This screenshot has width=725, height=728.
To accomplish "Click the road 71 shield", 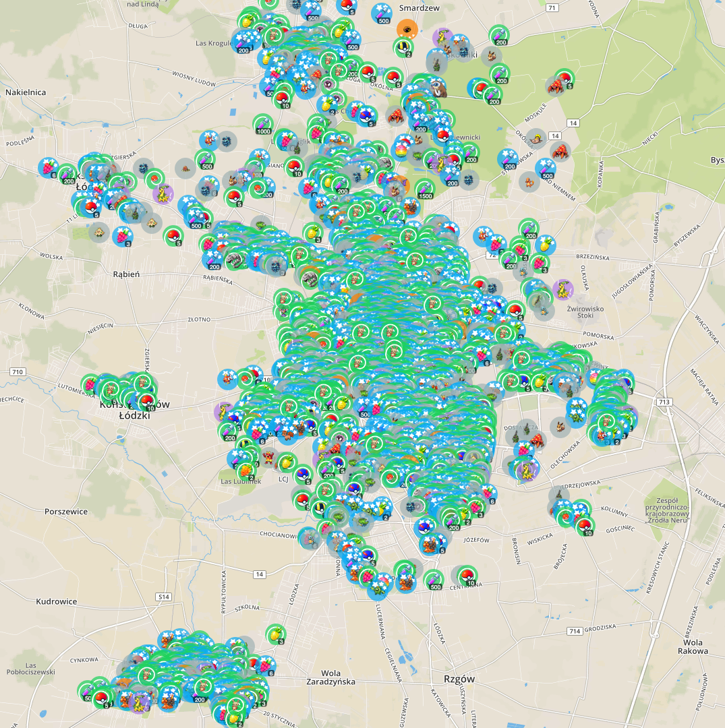I will point(552,8).
